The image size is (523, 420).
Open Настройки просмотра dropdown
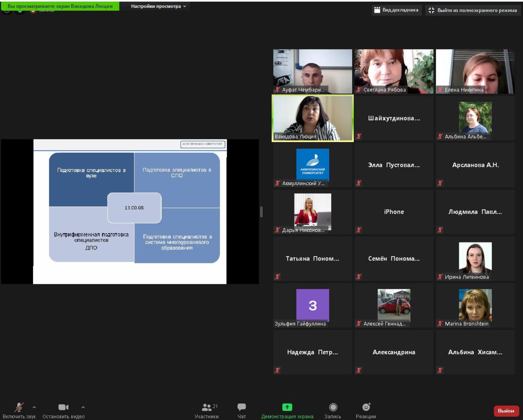158,6
